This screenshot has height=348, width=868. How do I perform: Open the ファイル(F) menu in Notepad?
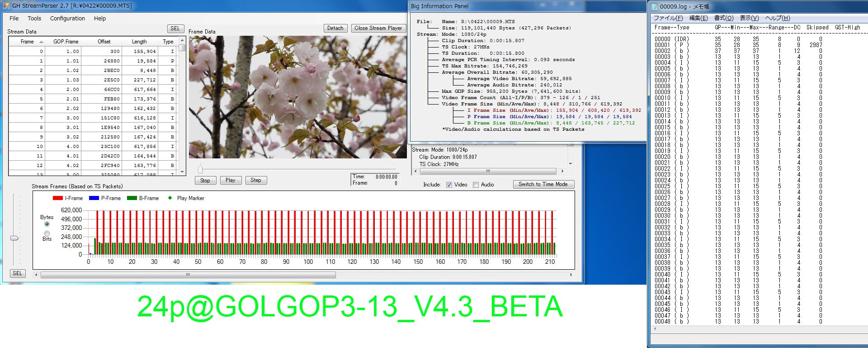668,18
